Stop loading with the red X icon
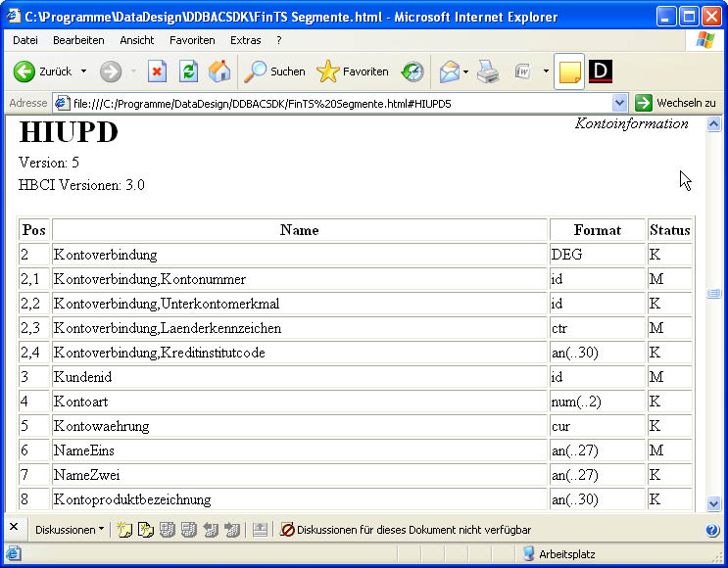The image size is (728, 568). point(157,71)
